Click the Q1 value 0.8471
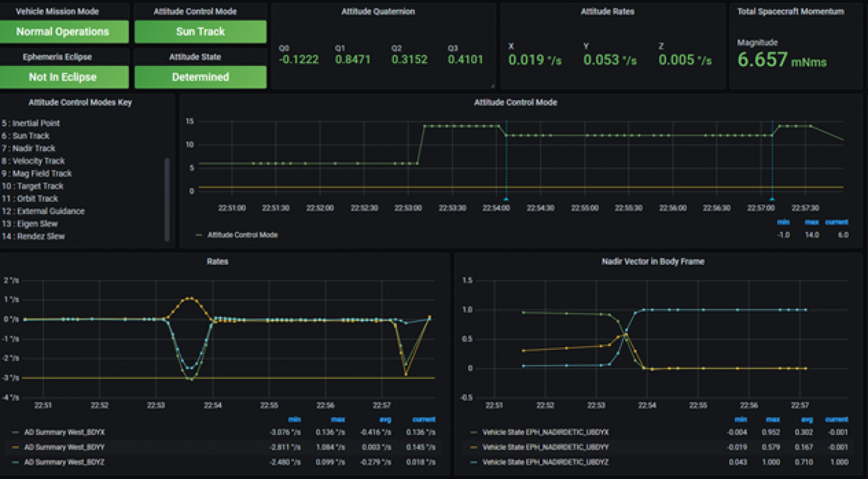This screenshot has width=868, height=479. tap(353, 60)
